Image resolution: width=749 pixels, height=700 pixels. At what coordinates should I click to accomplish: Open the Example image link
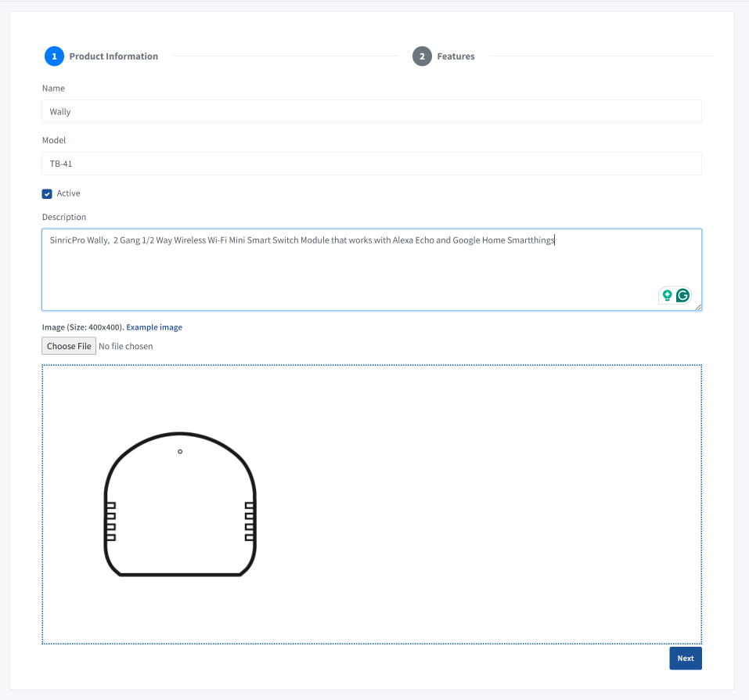click(154, 327)
